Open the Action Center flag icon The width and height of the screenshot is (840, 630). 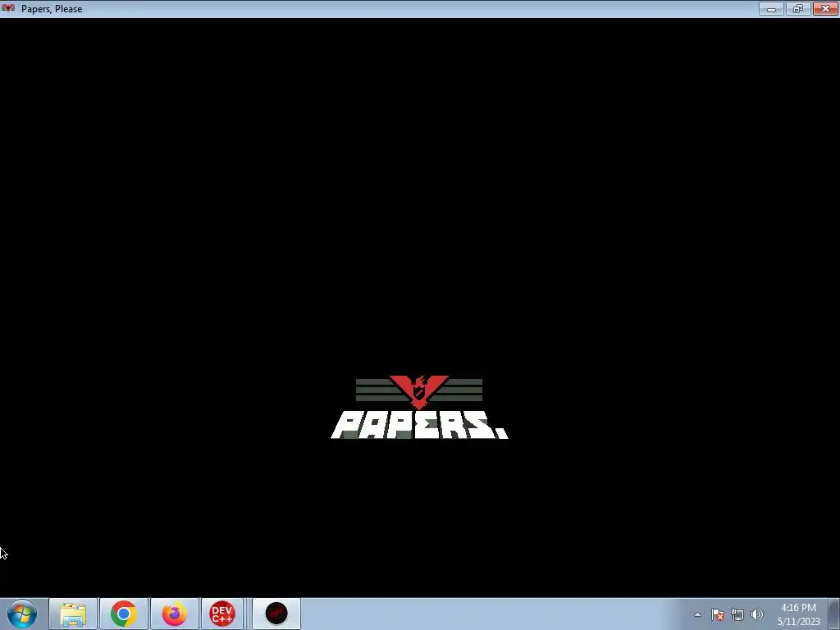click(x=718, y=614)
